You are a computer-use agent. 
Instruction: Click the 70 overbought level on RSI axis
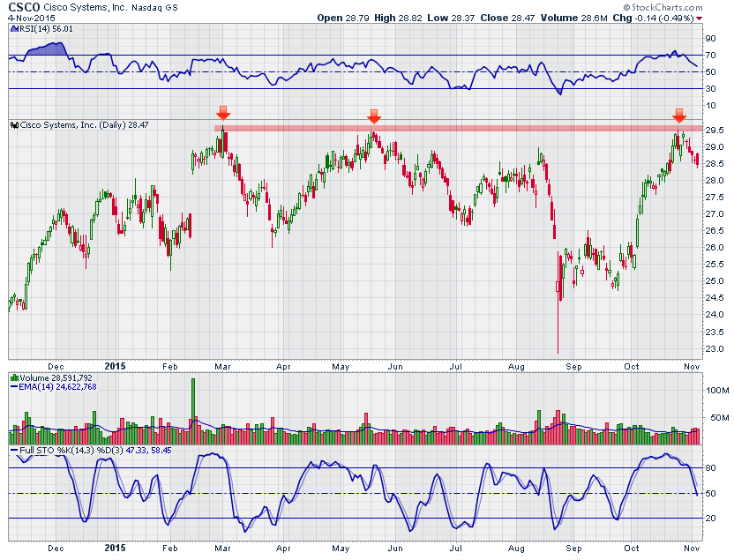coord(710,56)
